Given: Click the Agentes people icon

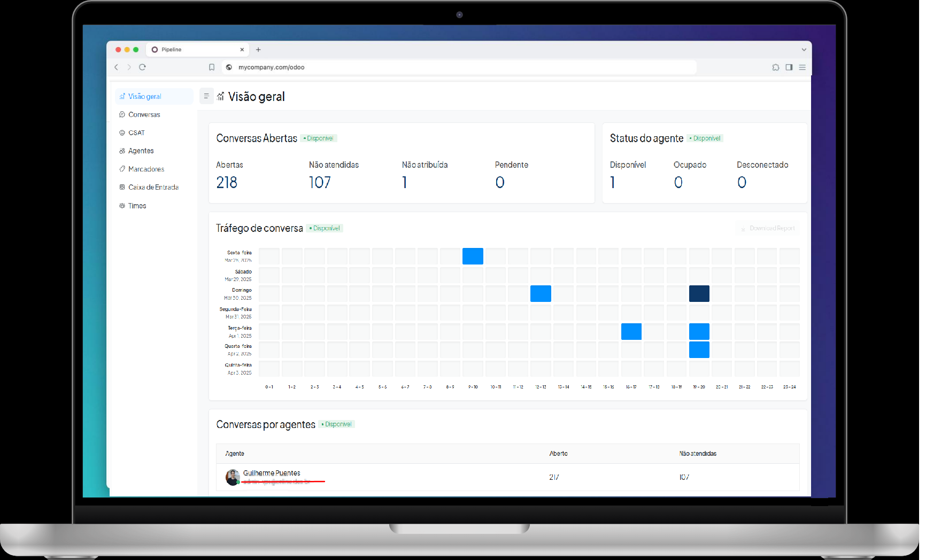Looking at the screenshot, I should (x=122, y=151).
